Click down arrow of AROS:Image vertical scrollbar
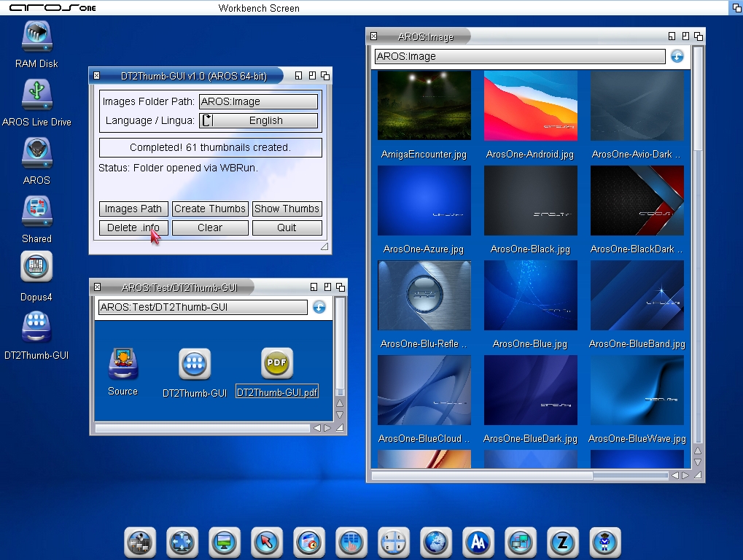This screenshot has width=743, height=560. point(698,462)
